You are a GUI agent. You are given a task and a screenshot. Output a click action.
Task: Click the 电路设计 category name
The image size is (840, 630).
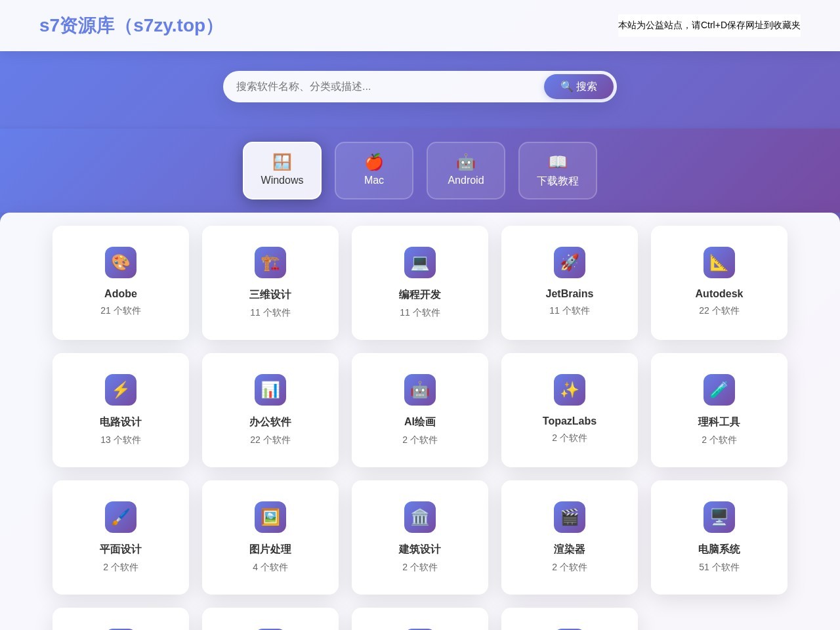click(x=121, y=422)
